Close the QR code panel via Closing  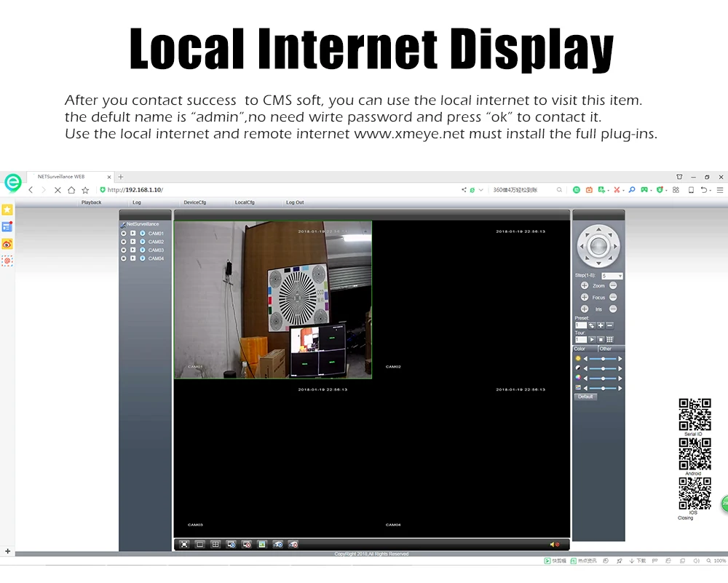coord(685,518)
